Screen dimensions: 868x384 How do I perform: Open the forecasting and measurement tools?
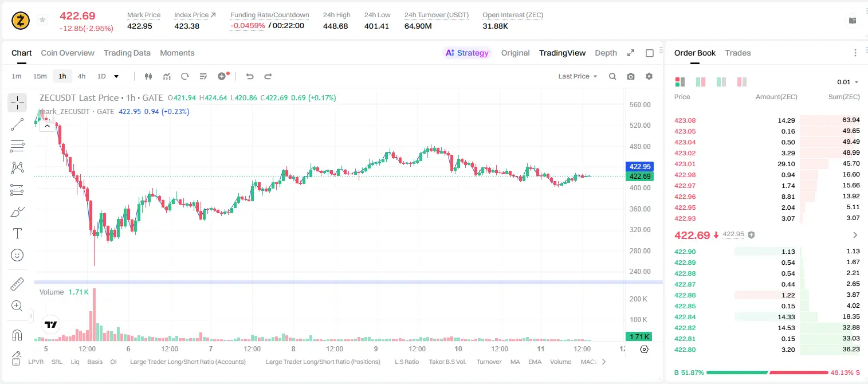coord(17,190)
